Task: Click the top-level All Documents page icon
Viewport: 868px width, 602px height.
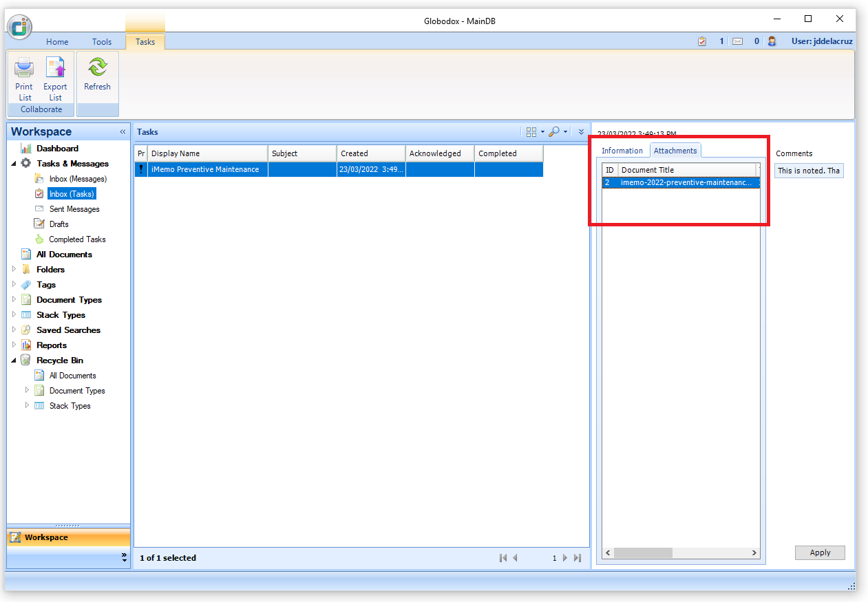Action: point(26,255)
